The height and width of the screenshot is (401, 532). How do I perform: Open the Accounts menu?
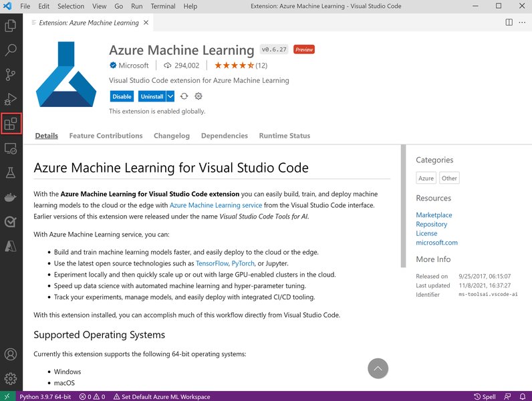point(11,354)
